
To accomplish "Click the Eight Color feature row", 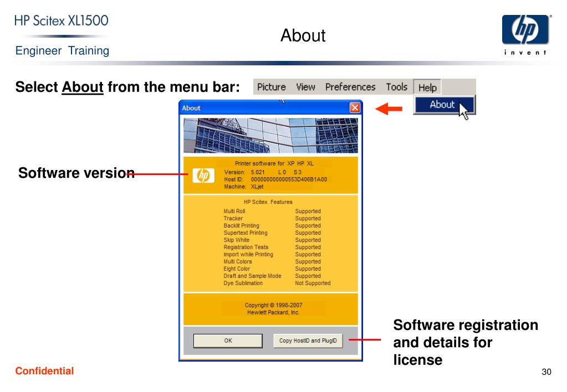I will pos(272,269).
